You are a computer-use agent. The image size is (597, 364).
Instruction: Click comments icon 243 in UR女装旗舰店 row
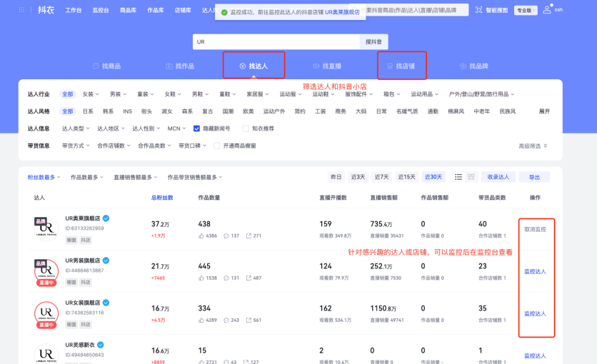pyautogui.click(x=226, y=320)
